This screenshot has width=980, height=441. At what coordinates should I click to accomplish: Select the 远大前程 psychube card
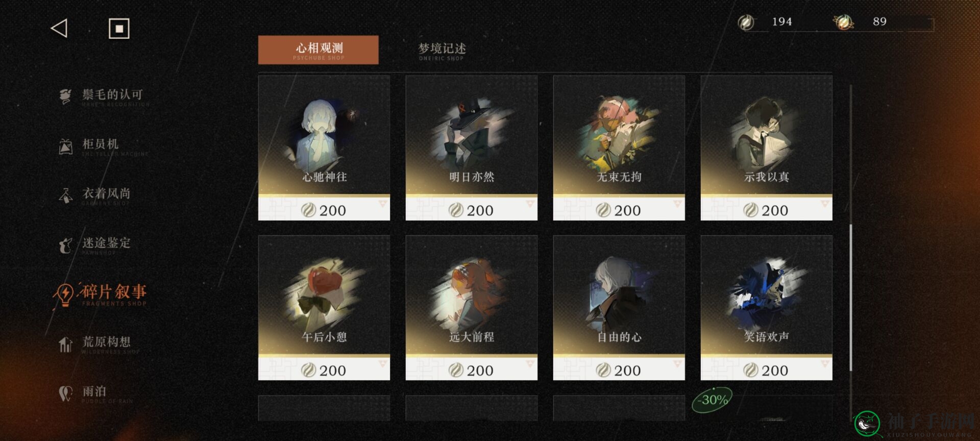[472, 308]
